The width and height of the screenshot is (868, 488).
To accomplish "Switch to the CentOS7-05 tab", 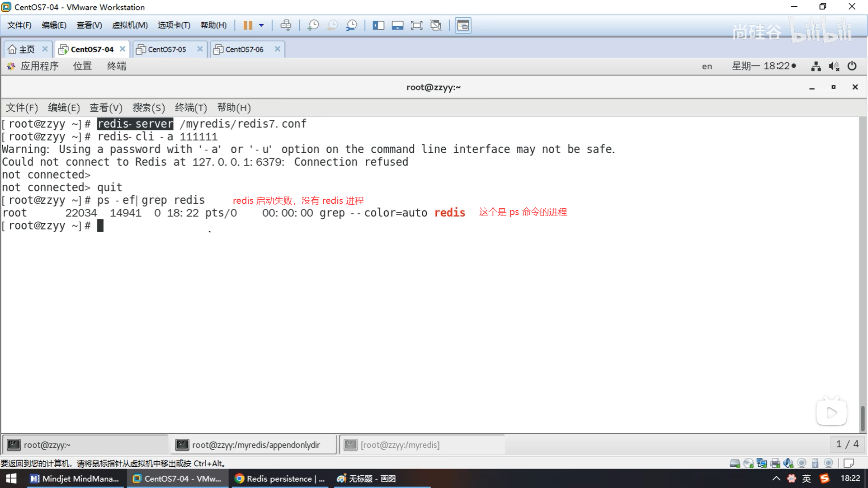I will [167, 49].
